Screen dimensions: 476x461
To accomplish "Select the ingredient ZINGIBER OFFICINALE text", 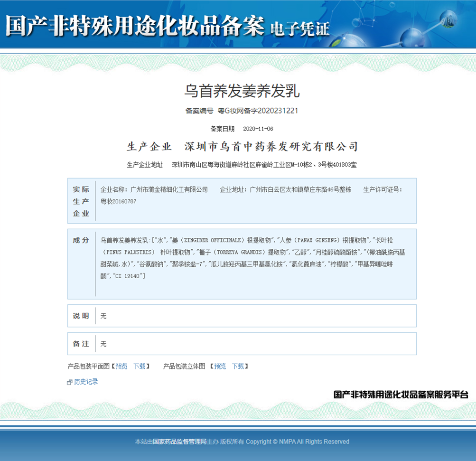I will coord(212,240).
